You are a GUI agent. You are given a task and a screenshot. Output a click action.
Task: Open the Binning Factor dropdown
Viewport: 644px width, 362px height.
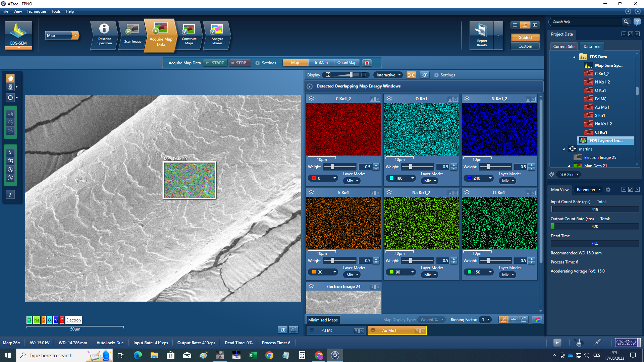pyautogui.click(x=485, y=320)
